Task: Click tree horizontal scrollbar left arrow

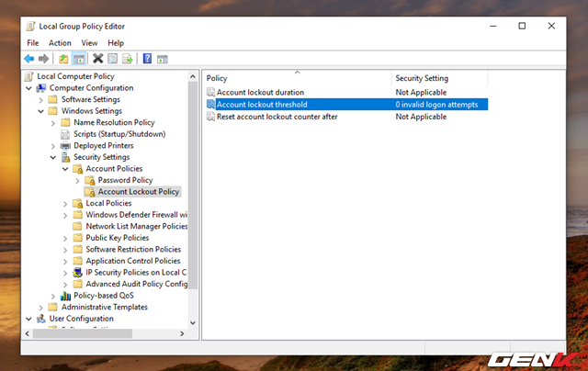Action: click(x=27, y=333)
